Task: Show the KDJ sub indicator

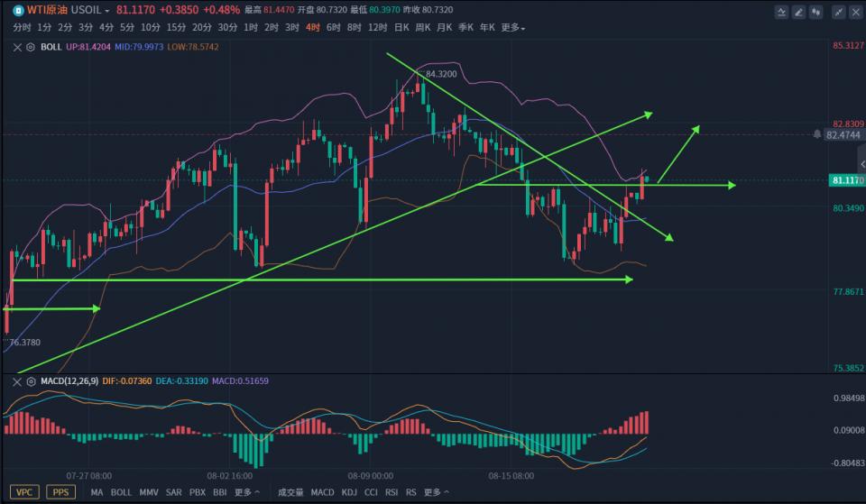Action: (349, 492)
